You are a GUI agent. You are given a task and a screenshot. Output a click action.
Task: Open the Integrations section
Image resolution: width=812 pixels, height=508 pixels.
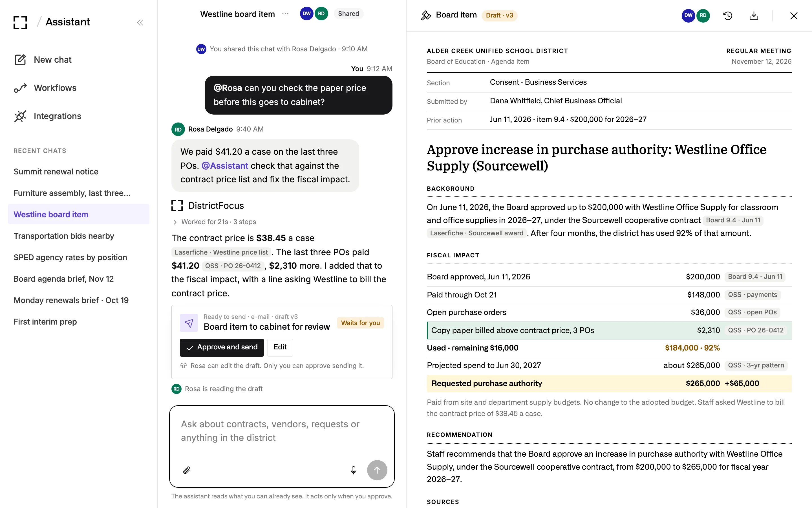[x=48, y=116]
